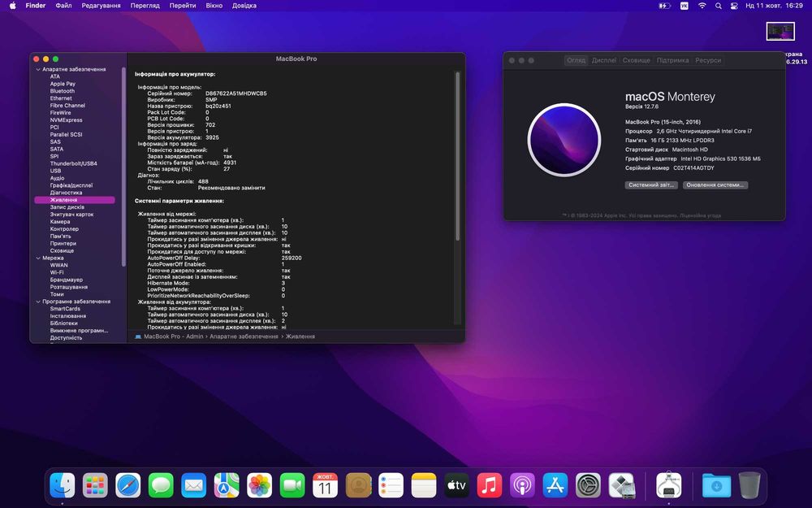Viewport: 812px width, 508px height.
Task: Select Графіка/дисплеї in the sidebar
Action: [x=71, y=185]
